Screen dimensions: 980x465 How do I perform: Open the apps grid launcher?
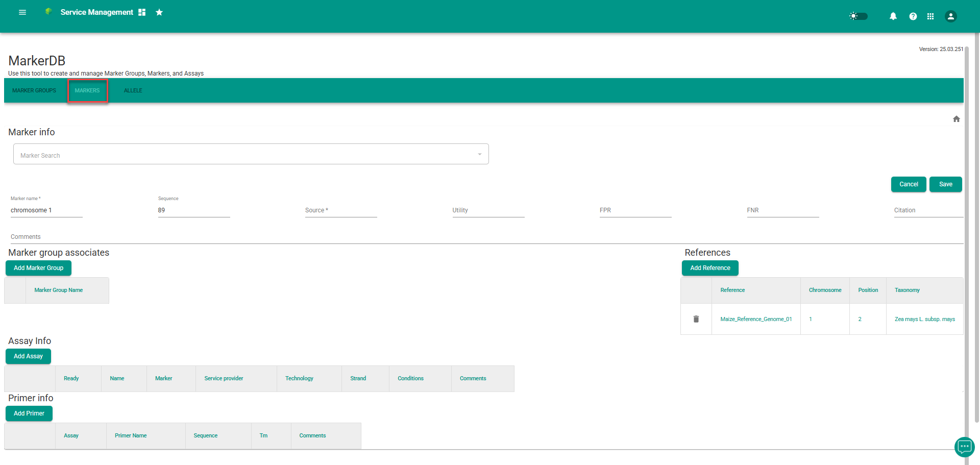pos(930,16)
